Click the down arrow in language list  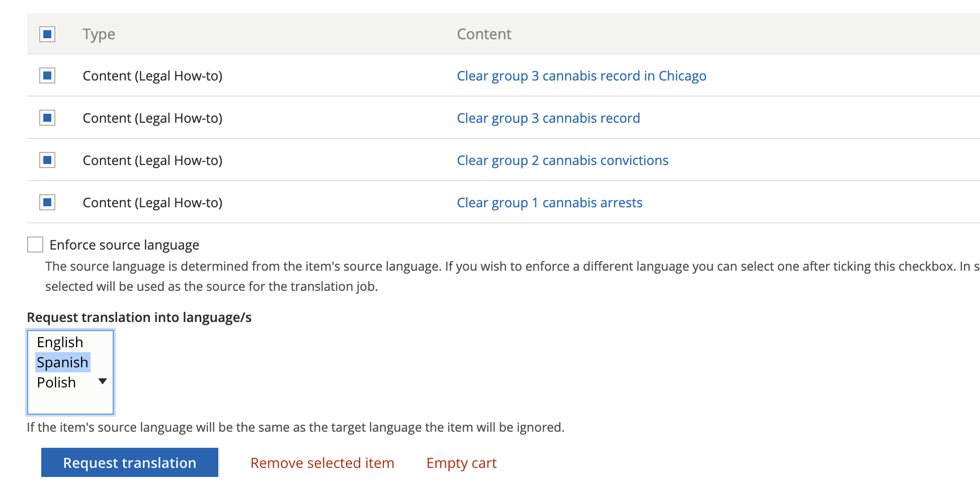click(x=103, y=381)
